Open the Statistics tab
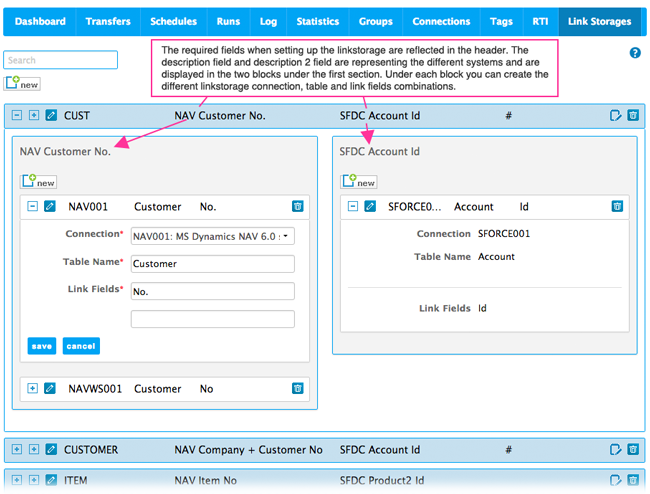 318,22
